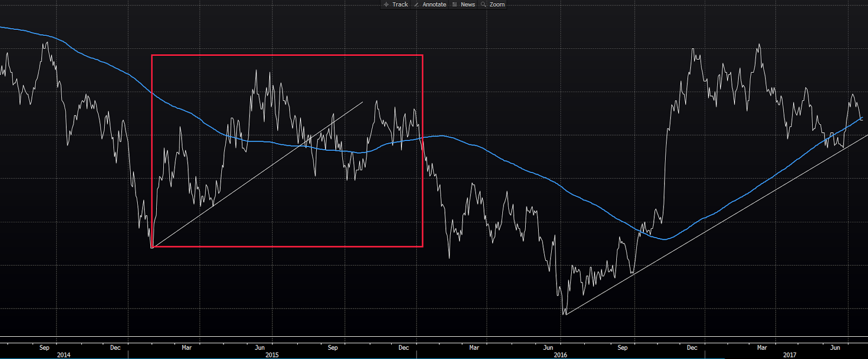Open the Annotate drawing tool
Image resolution: width=868 pixels, height=359 pixels.
tap(430, 4)
